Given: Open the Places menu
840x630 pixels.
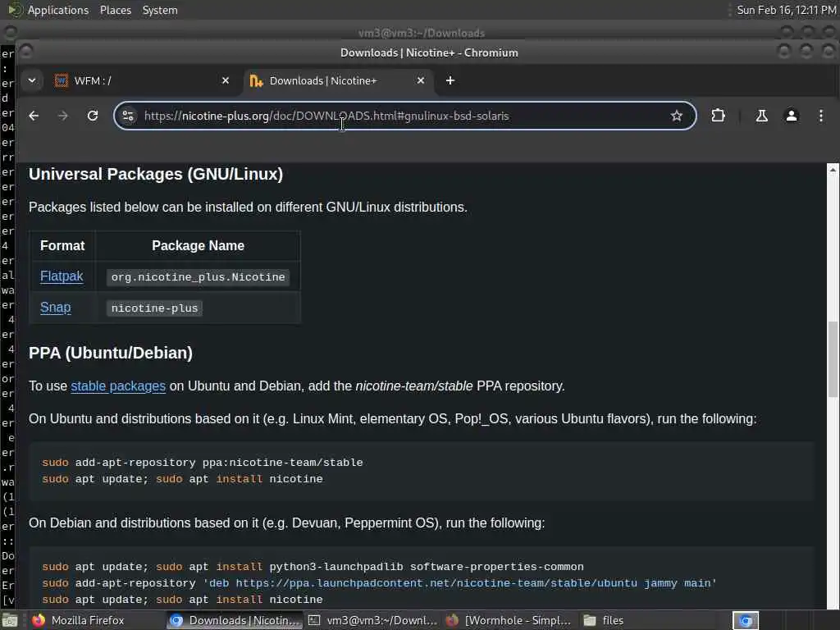Looking at the screenshot, I should coord(115,10).
